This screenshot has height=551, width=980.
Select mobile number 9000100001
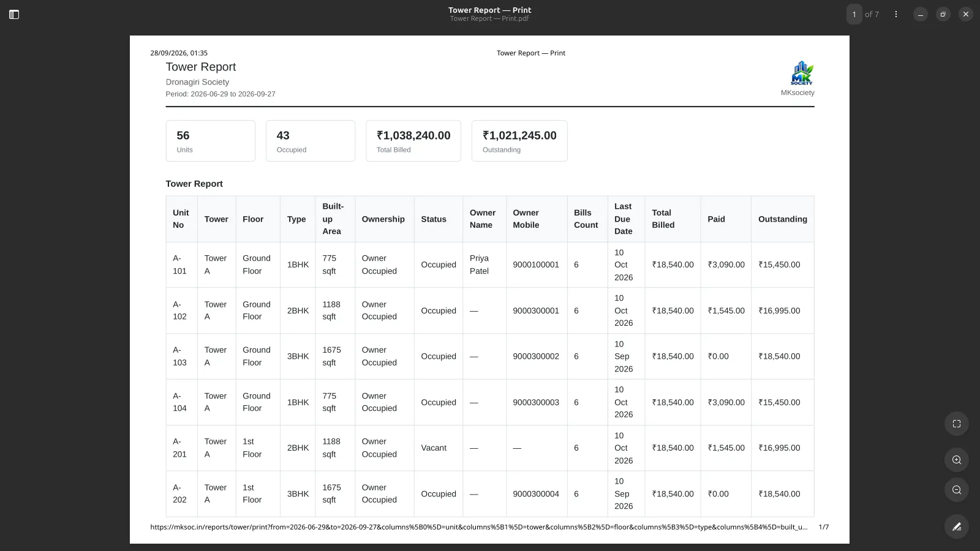tap(536, 264)
